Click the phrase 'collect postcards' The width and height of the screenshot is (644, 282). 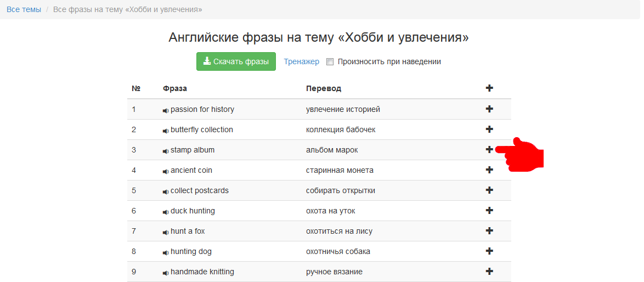click(x=200, y=190)
